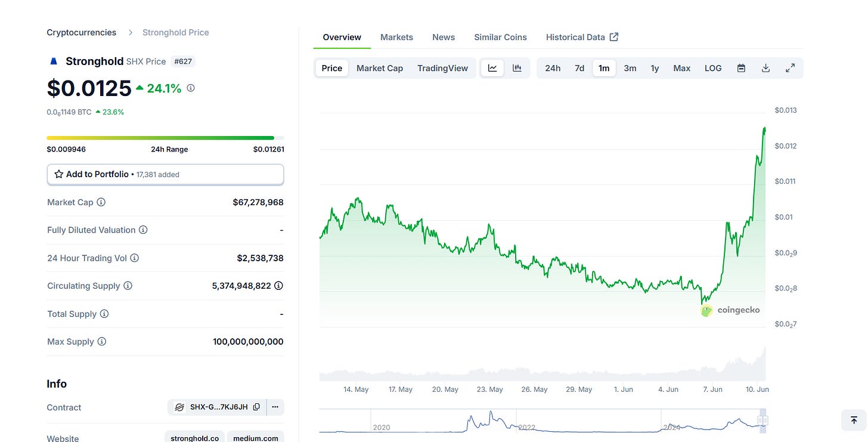Go to Cryptocurrencies breadcrumb
This screenshot has height=442, width=868.
coord(82,32)
